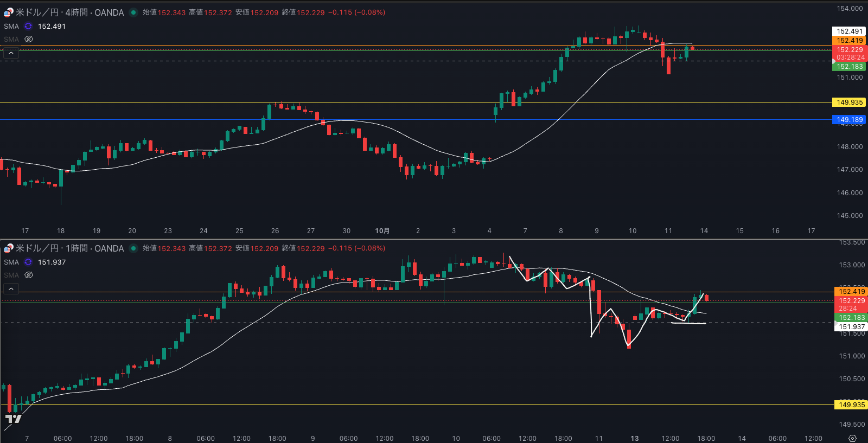Viewport: 868px width, 443px height.
Task: Collapse the indicator legend on the 4-hour chart
Action: pyautogui.click(x=11, y=53)
